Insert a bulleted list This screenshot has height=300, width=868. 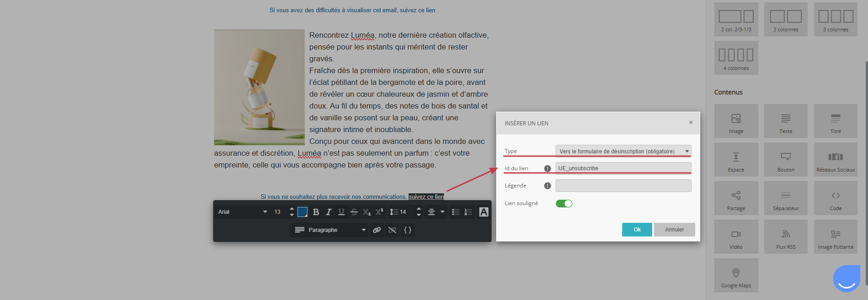tap(456, 212)
